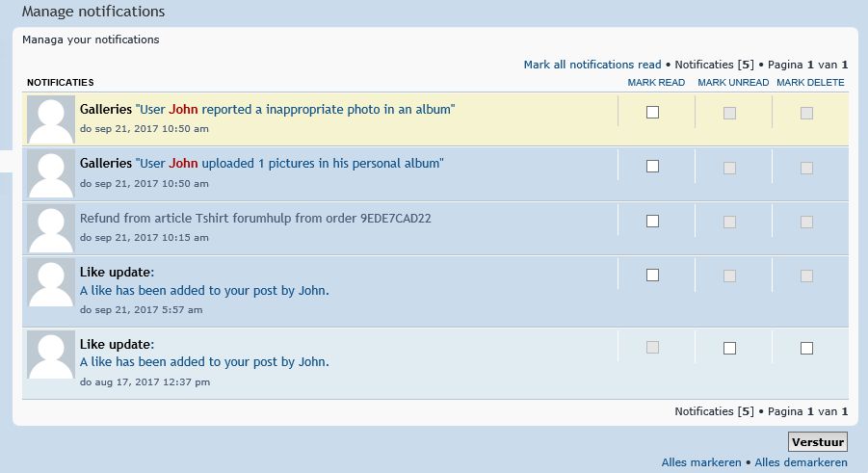Open like notification from sep 21 5:57 am
This screenshot has height=473, width=868.
tap(204, 290)
